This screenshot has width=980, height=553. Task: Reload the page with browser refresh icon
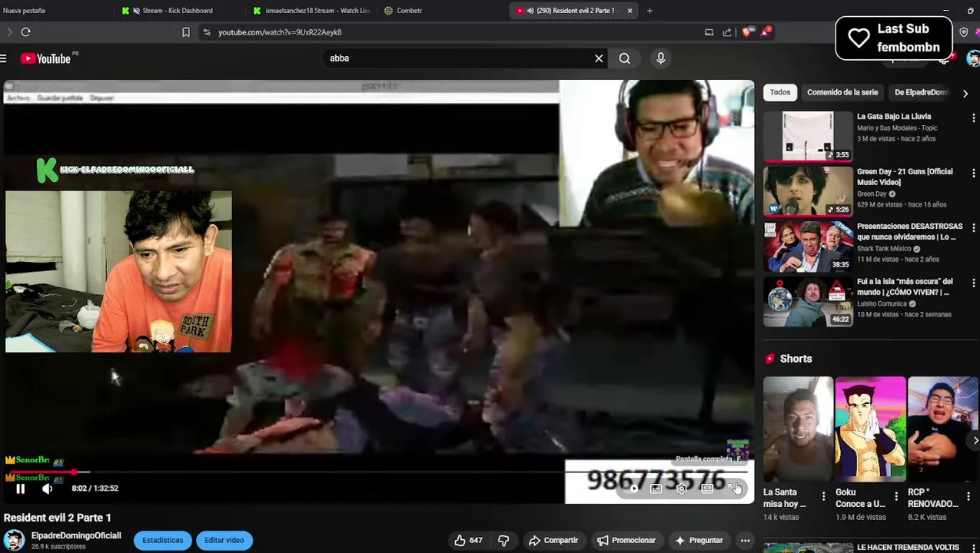[x=25, y=32]
